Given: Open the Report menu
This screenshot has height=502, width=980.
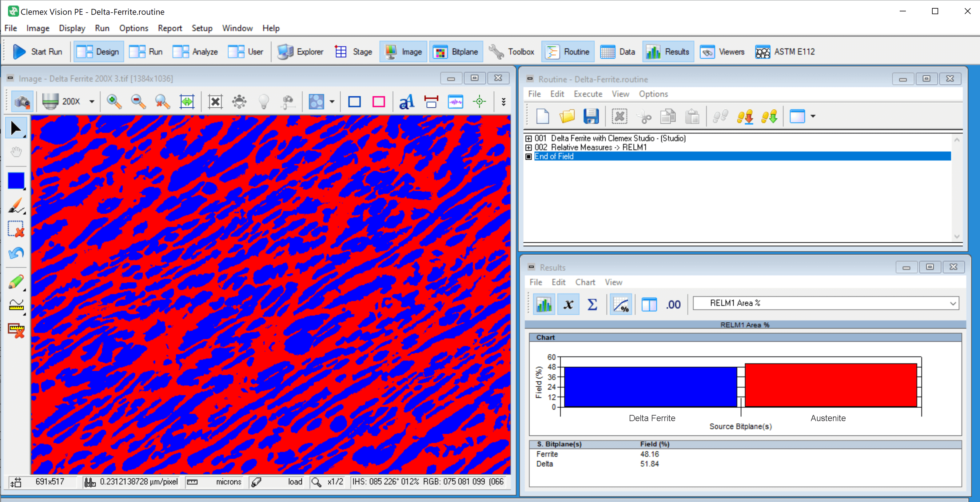Looking at the screenshot, I should point(170,28).
